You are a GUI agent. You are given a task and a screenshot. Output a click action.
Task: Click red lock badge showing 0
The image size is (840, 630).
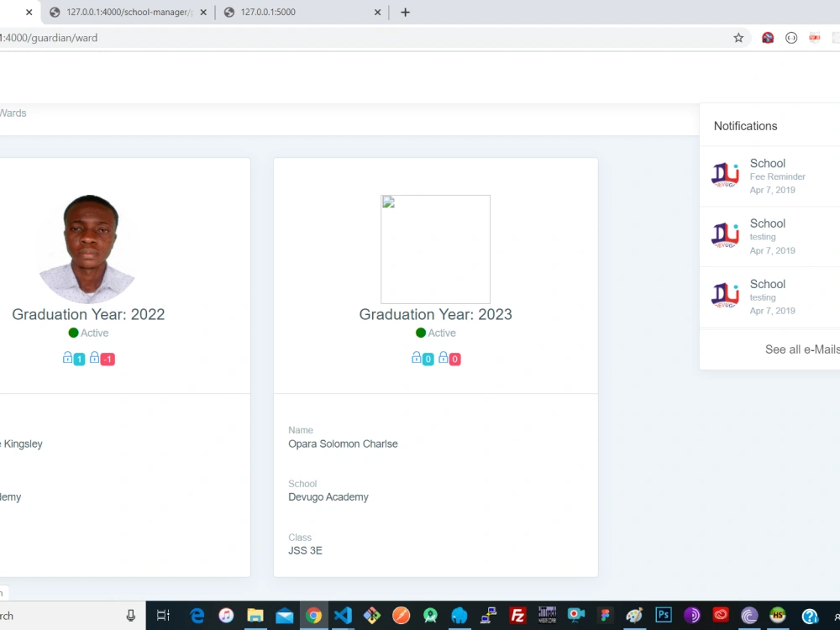click(454, 359)
